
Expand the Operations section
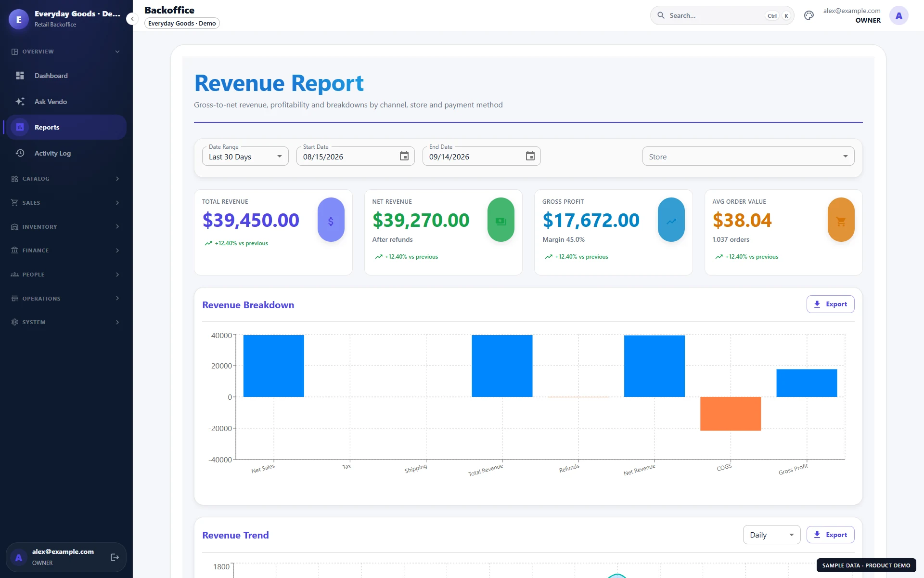tap(66, 299)
